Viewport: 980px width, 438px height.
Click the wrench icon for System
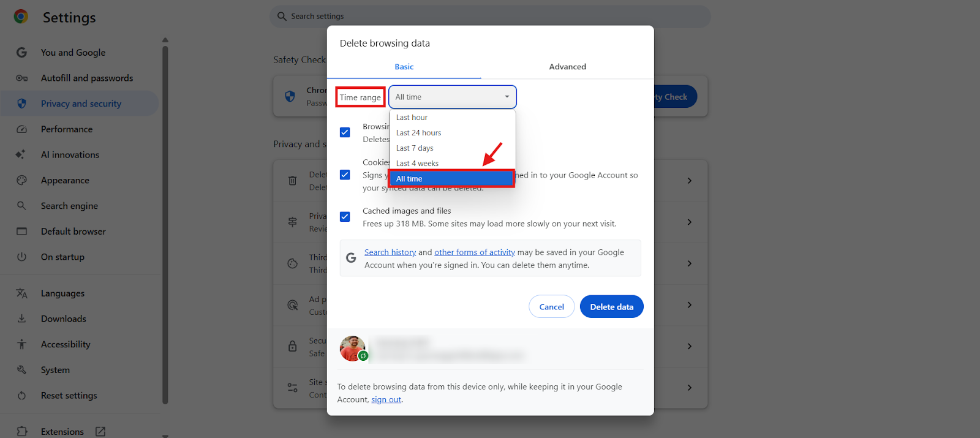(21, 370)
